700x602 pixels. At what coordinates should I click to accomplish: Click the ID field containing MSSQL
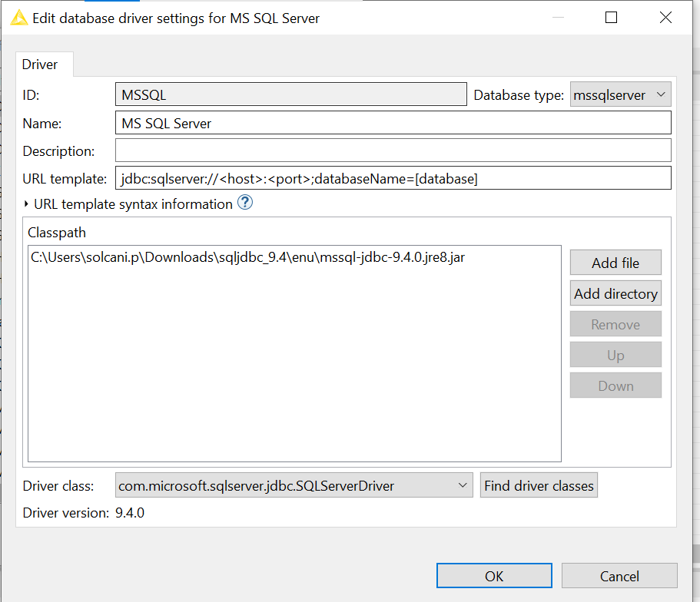tap(290, 95)
